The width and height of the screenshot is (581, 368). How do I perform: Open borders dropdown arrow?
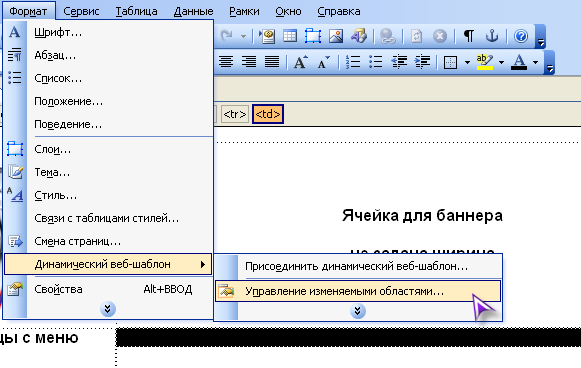[467, 62]
